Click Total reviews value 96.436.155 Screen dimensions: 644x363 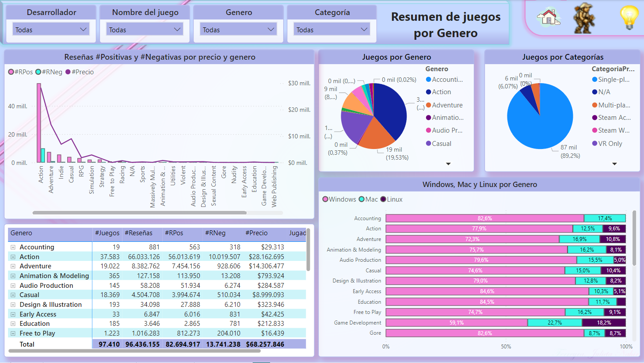pos(142,344)
